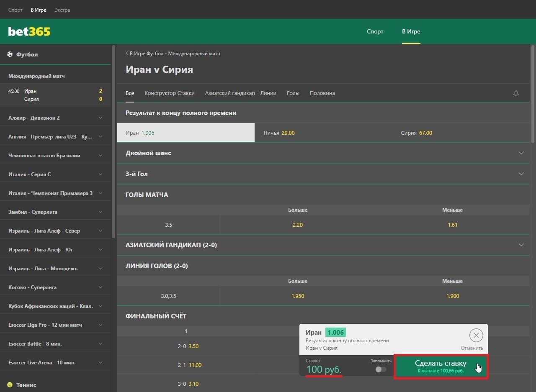This screenshot has width=536, height=392.
Task: Expand Алжир - Дивизион 2 league
Action: coord(100,118)
